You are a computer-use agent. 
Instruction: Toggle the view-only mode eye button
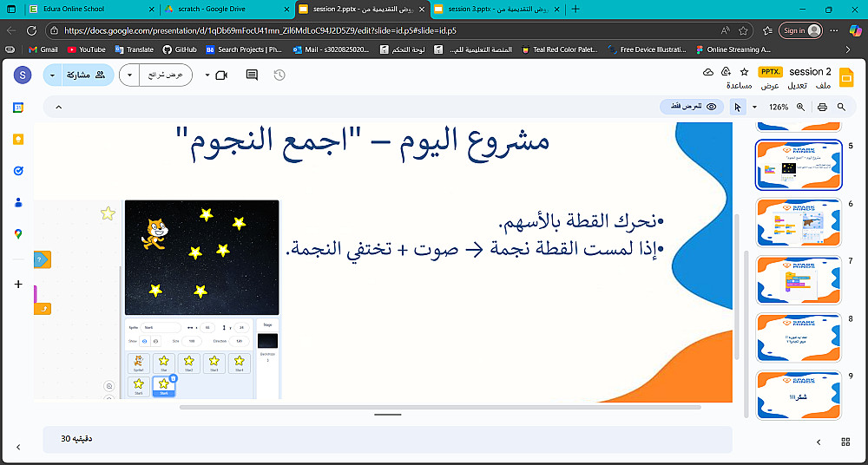click(x=692, y=107)
